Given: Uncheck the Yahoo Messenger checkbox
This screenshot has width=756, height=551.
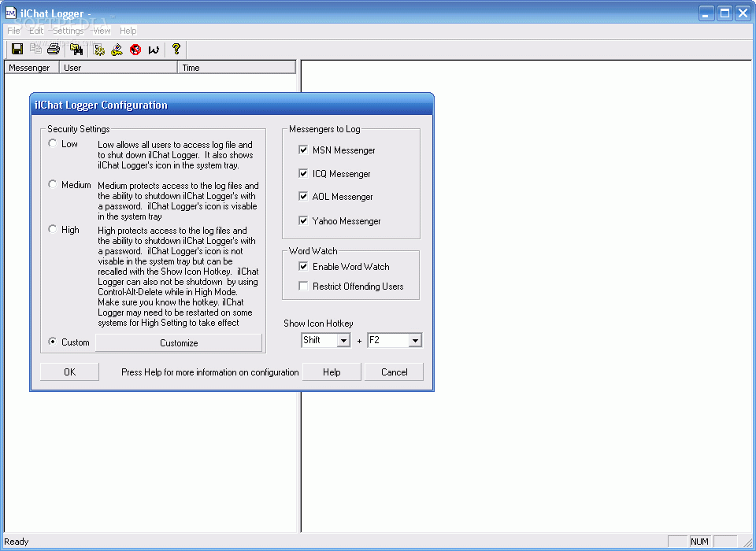Looking at the screenshot, I should [303, 220].
